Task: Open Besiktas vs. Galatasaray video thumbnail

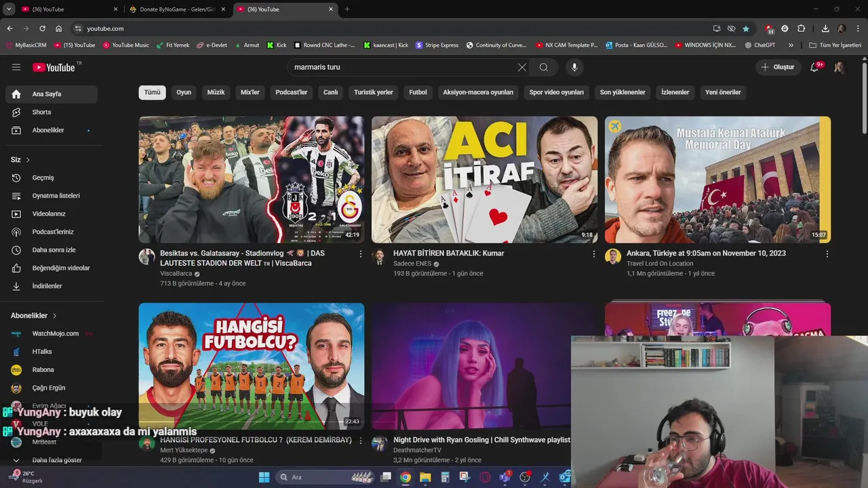Action: coord(252,180)
